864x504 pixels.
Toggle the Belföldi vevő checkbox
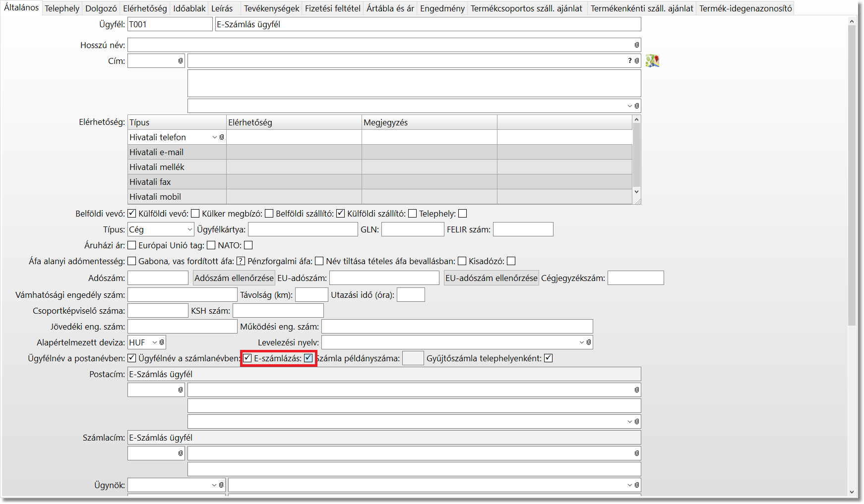point(132,214)
